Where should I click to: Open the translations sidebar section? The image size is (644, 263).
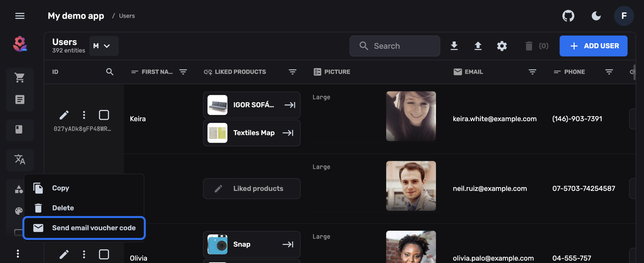click(x=20, y=160)
